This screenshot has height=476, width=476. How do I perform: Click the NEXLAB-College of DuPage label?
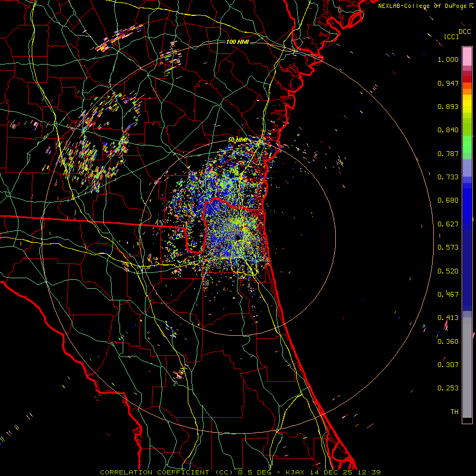[x=423, y=6]
